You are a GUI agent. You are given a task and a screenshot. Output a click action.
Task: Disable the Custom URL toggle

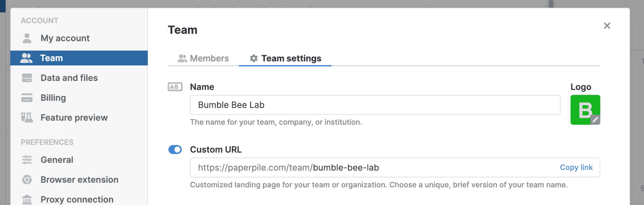(175, 150)
